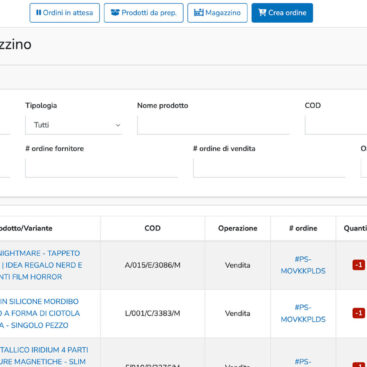Click Vendita in the A/015/E/3086/M row

[x=237, y=265]
